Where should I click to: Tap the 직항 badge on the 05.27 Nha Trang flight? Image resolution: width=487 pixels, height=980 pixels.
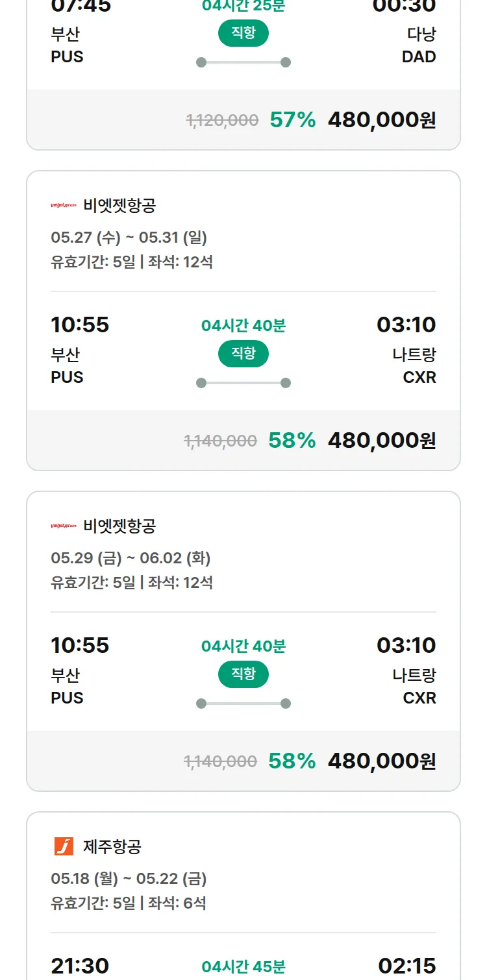point(243,354)
